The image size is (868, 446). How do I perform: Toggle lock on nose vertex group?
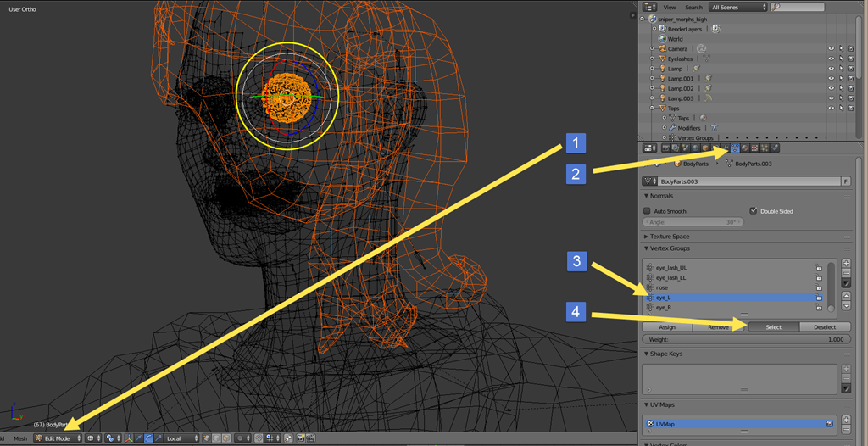[818, 287]
